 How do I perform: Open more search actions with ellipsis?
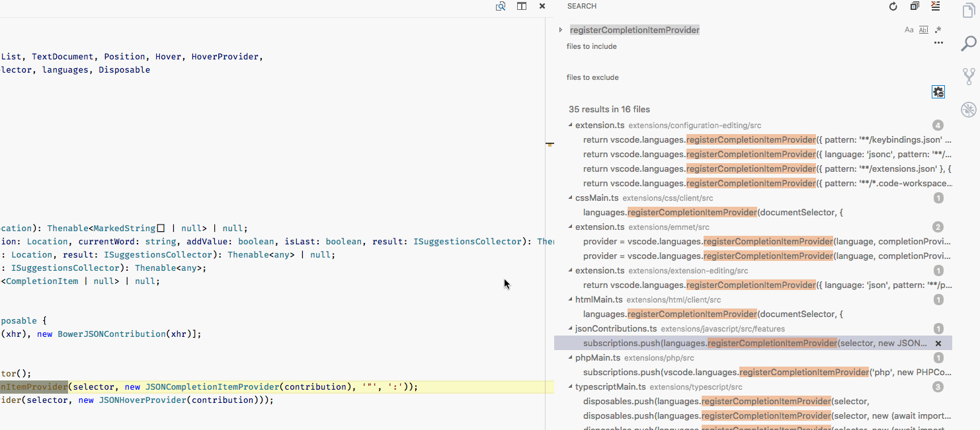coord(938,42)
